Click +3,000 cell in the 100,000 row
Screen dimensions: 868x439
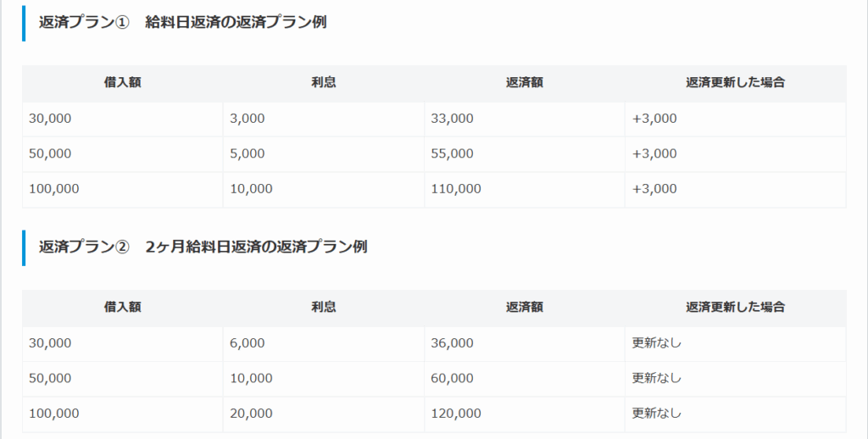pyautogui.click(x=654, y=189)
